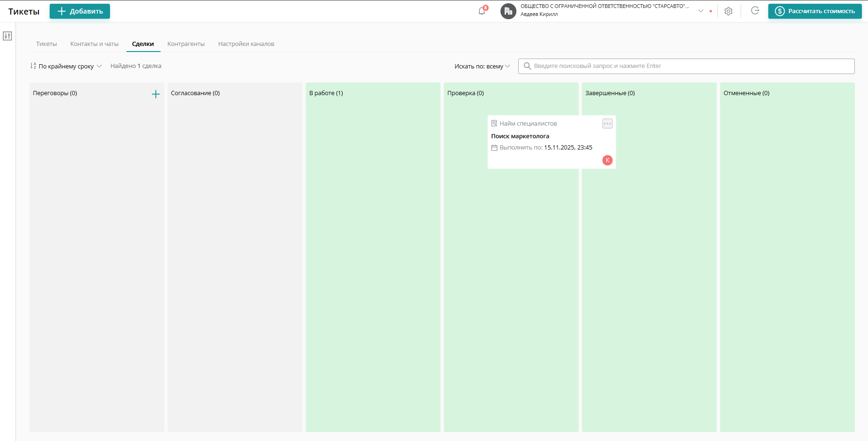Image resolution: width=868 pixels, height=441 pixels.
Task: Expand the organization account dropdown chevron
Action: point(701,11)
